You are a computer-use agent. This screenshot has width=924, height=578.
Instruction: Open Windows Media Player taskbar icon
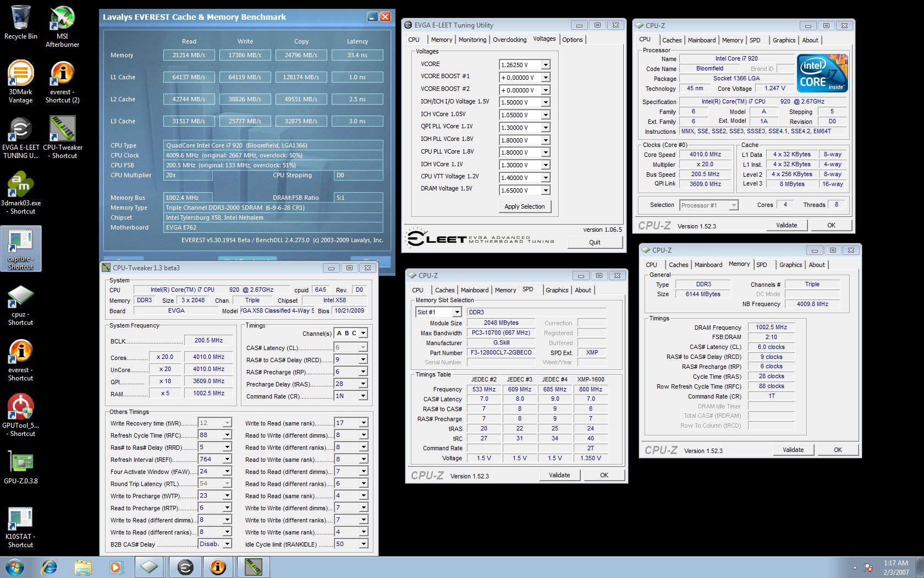(115, 567)
